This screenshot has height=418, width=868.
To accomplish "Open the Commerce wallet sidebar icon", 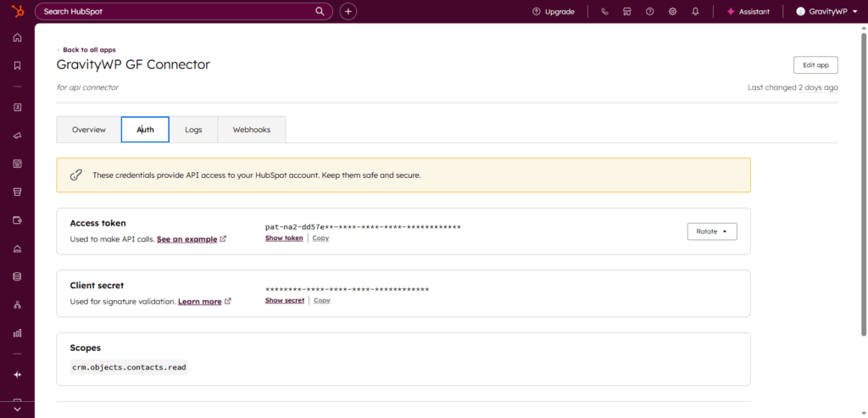I will click(x=17, y=220).
